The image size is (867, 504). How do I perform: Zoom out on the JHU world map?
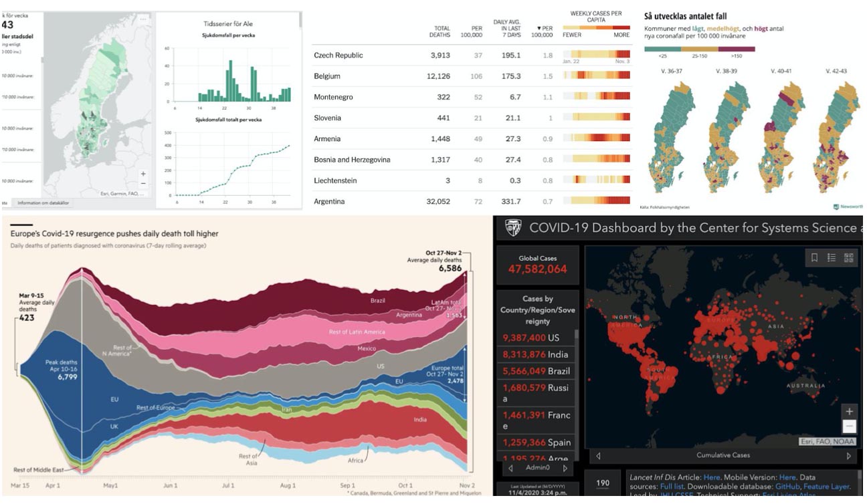pos(850,426)
